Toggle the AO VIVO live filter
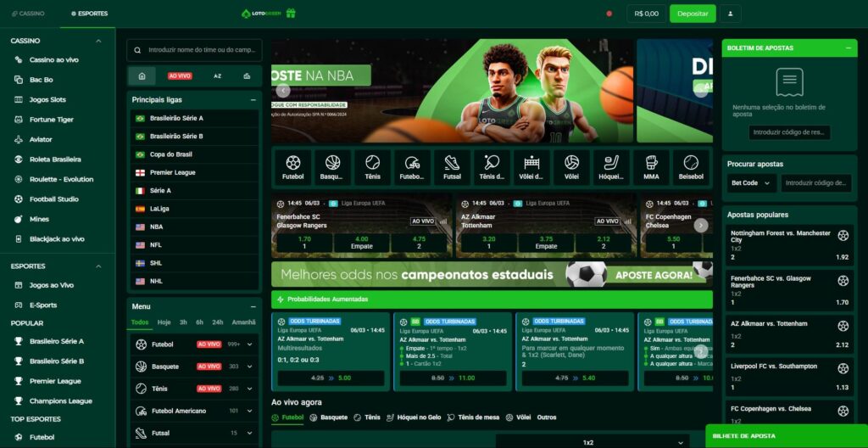Viewport: 868px width, 448px height. tap(180, 76)
